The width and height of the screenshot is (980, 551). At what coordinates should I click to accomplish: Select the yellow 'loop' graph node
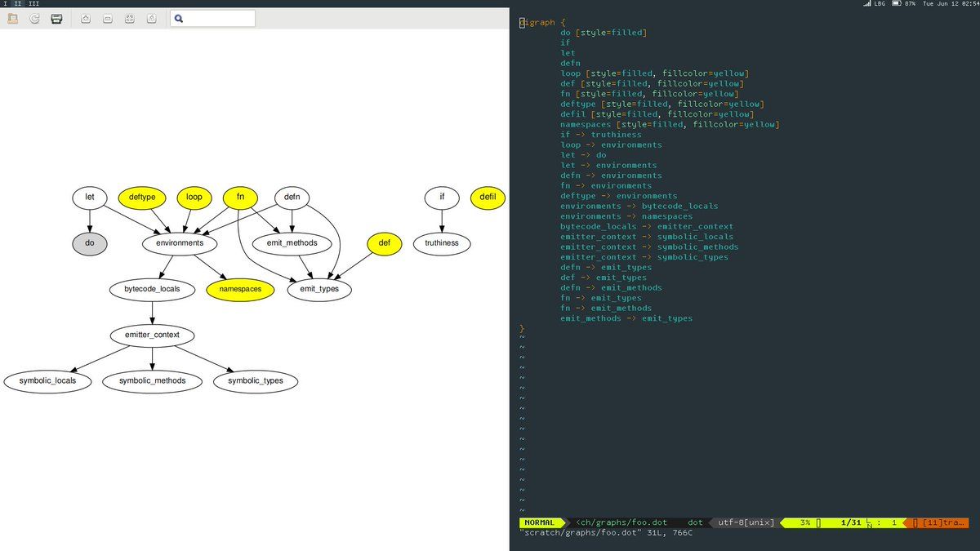(x=194, y=197)
